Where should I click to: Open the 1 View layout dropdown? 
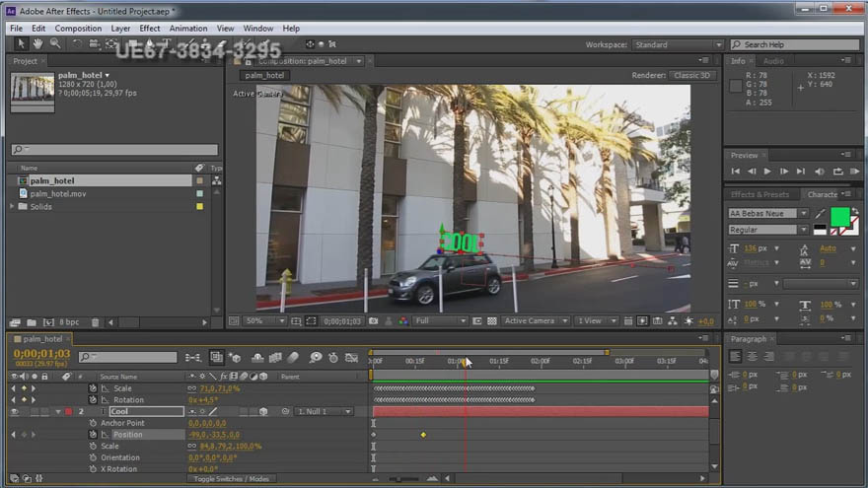597,321
